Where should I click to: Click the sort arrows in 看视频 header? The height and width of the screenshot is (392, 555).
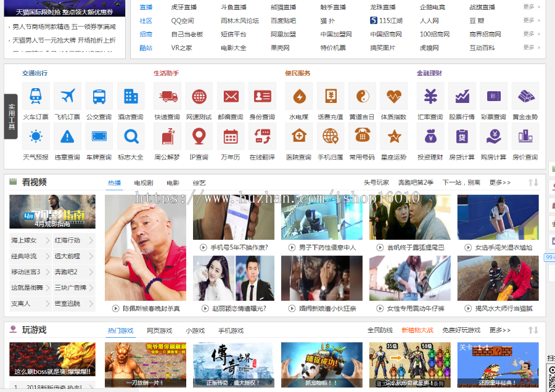tap(533, 182)
